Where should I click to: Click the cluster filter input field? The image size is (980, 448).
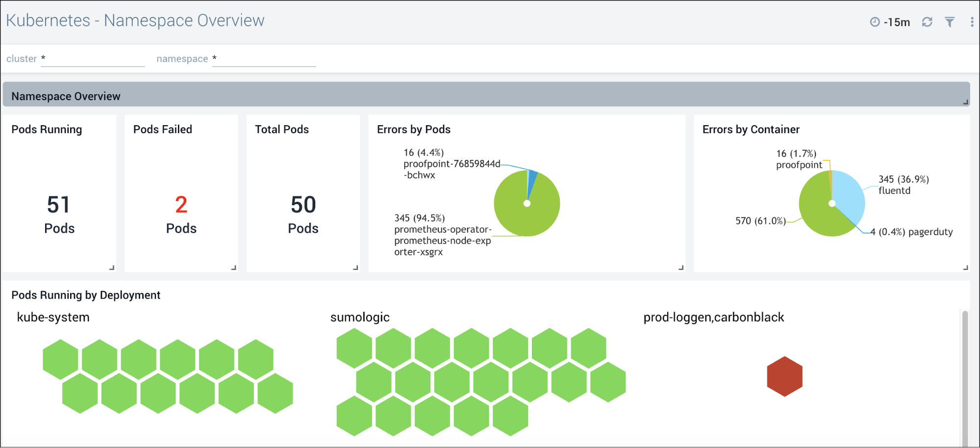[93, 59]
